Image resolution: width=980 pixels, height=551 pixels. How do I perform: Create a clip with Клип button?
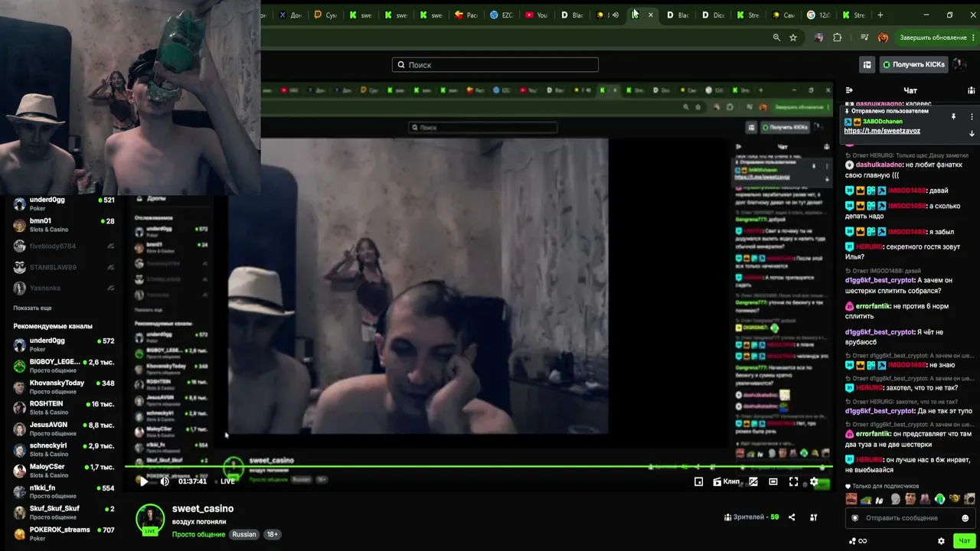pyautogui.click(x=726, y=481)
